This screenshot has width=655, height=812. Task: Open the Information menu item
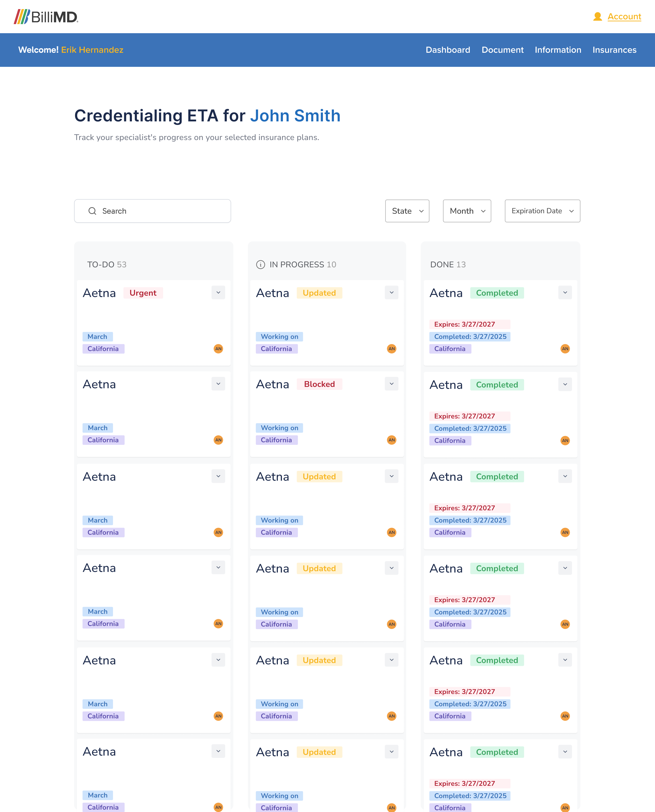[558, 50]
